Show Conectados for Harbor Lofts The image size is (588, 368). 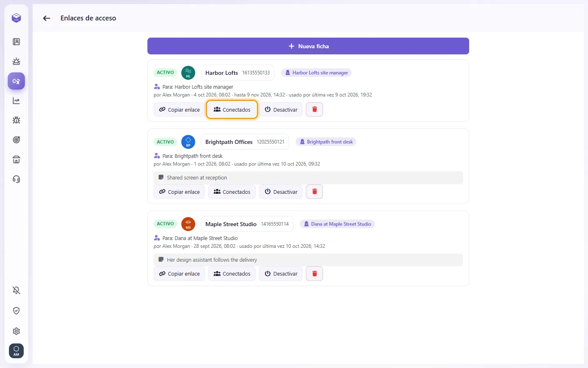(x=232, y=110)
